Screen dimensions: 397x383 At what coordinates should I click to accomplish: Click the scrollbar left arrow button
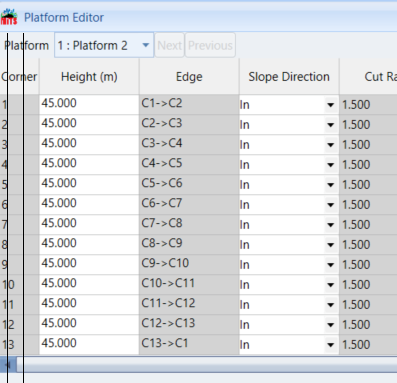[8, 364]
